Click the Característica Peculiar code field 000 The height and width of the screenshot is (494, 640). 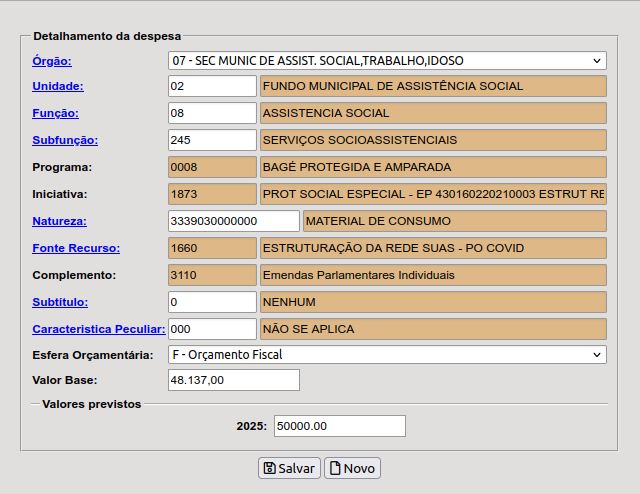coord(212,328)
